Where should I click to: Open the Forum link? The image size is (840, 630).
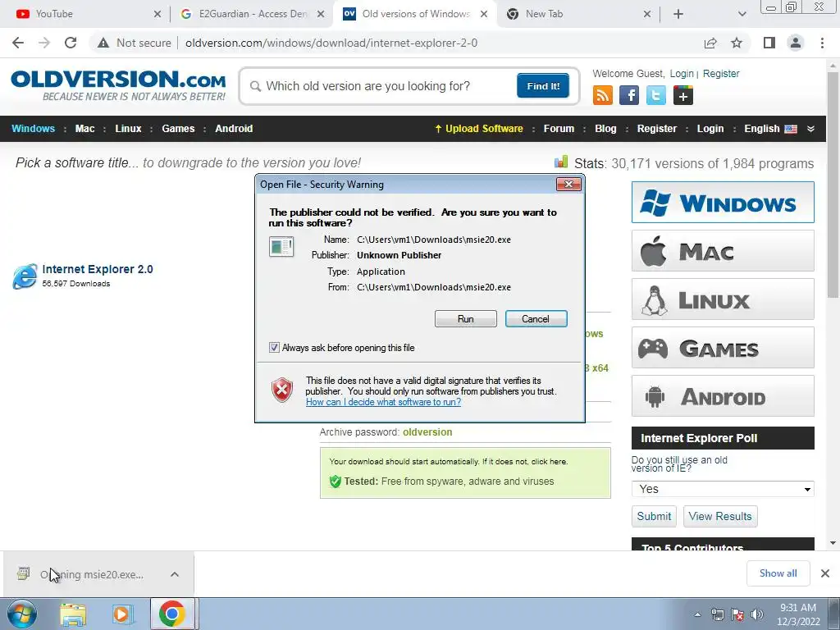(559, 129)
